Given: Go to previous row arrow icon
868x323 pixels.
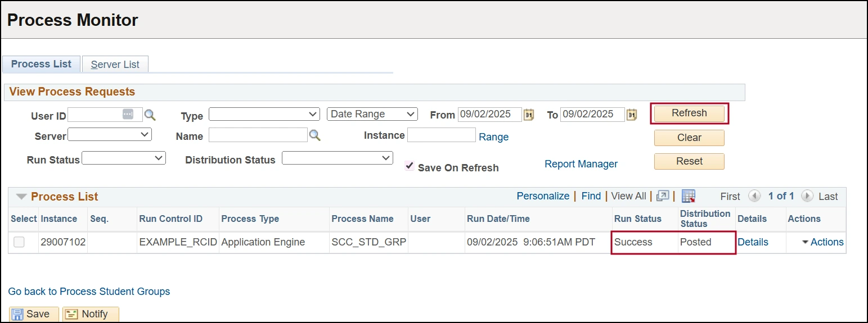Looking at the screenshot, I should [x=755, y=196].
